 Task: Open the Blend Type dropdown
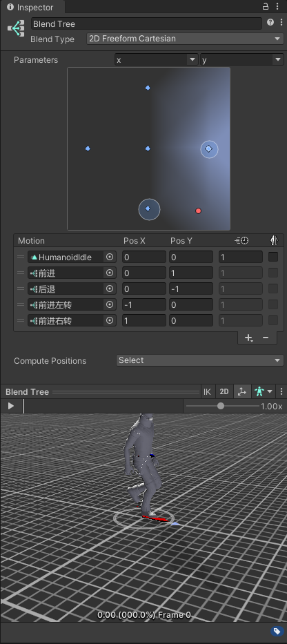coord(185,39)
